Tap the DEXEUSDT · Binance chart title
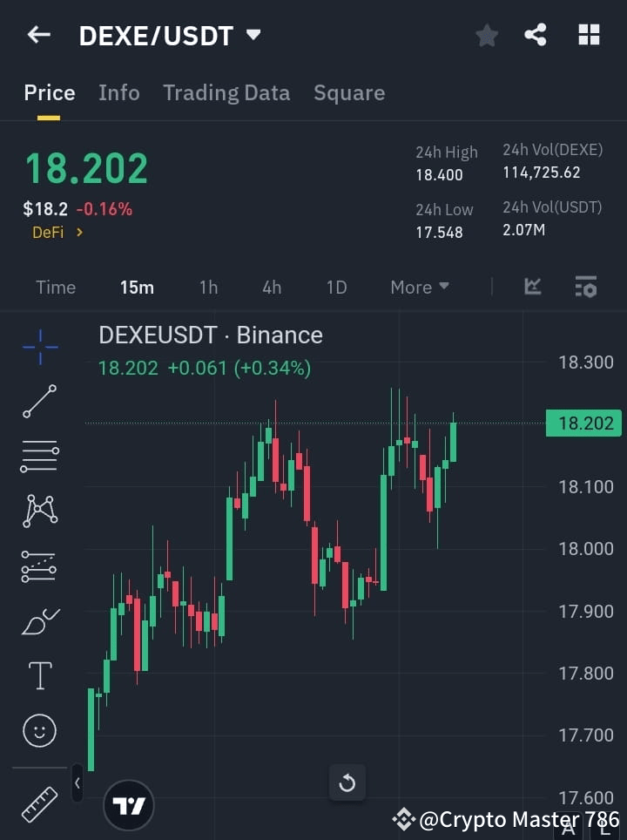Screen dimensions: 627x840 [x=211, y=335]
